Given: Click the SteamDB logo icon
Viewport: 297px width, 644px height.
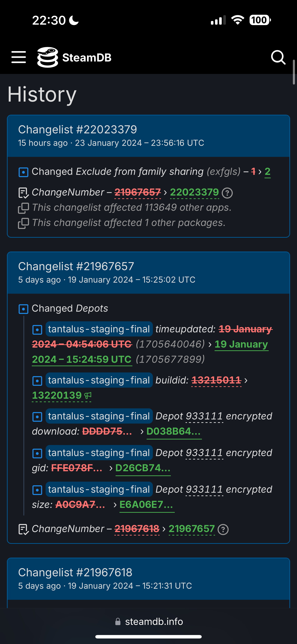Looking at the screenshot, I should pyautogui.click(x=47, y=57).
